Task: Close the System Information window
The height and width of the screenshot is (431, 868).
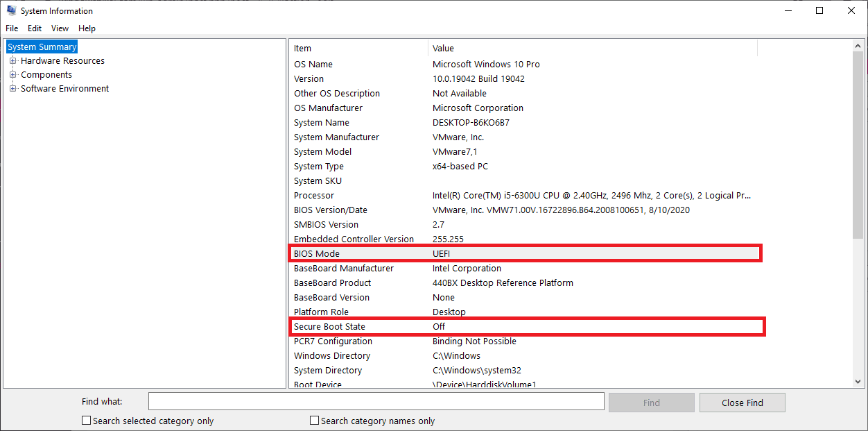Action: (x=852, y=11)
